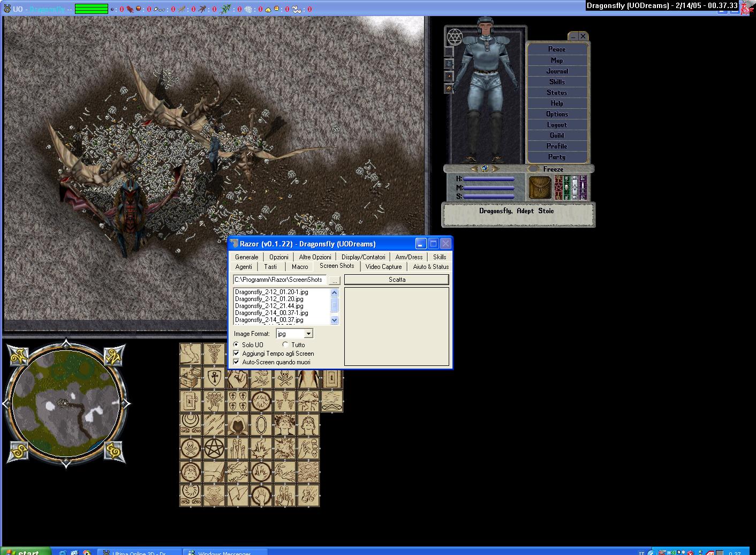Viewport: 756px width, 555px height.
Task: Click the oval mirror spell icon
Action: 261,425
